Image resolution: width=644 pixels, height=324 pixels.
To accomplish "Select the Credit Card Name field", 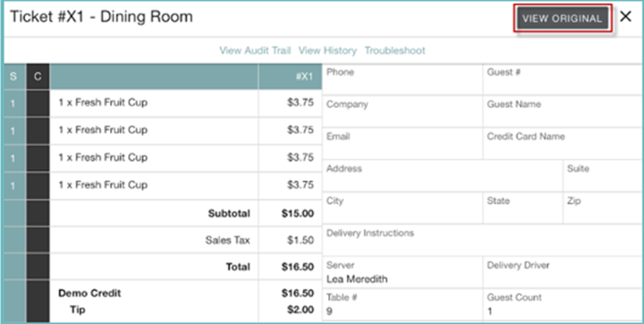I will click(x=560, y=144).
